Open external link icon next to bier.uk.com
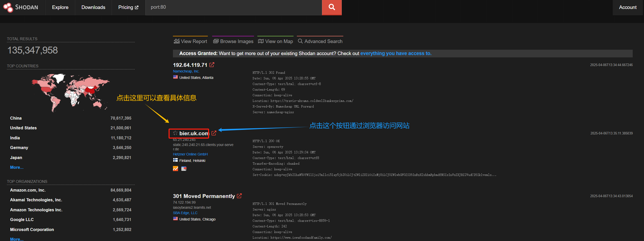The width and height of the screenshot is (644, 241). pyautogui.click(x=214, y=133)
